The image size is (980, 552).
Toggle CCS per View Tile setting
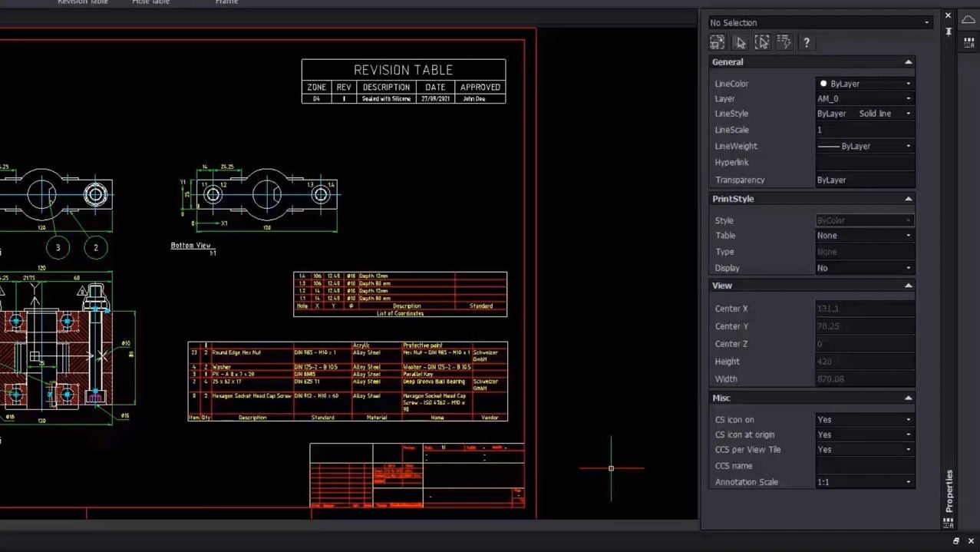click(x=908, y=450)
